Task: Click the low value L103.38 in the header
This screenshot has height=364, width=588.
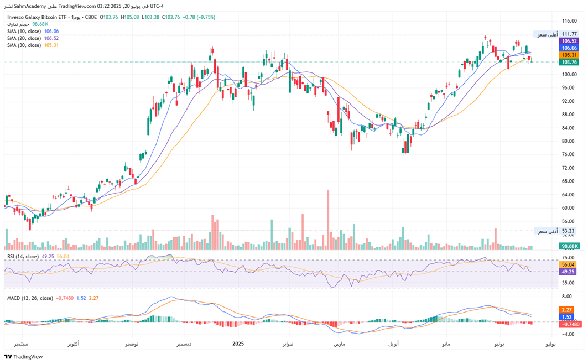Action: [150, 17]
